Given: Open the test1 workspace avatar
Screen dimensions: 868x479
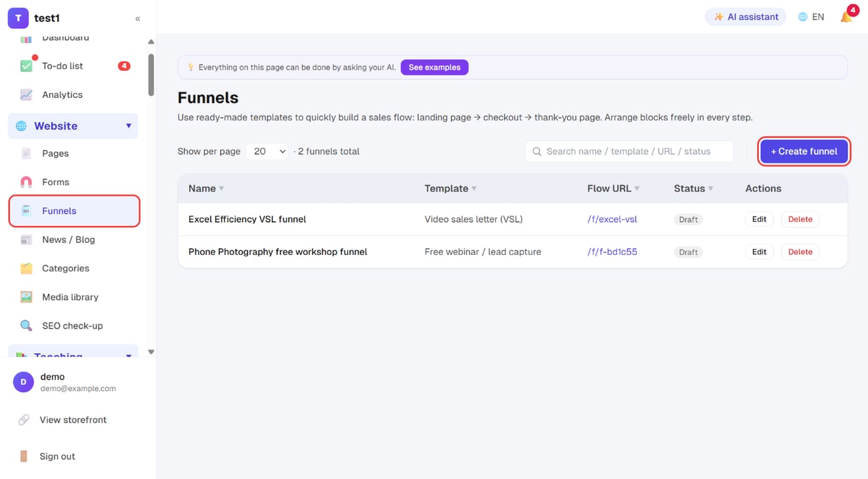Looking at the screenshot, I should [18, 18].
